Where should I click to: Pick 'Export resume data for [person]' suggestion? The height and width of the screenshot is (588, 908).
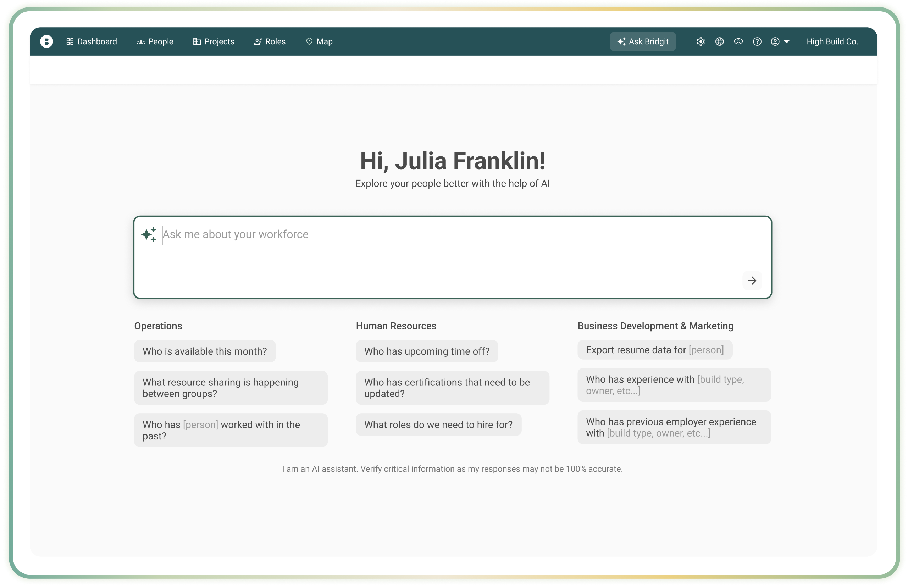(x=654, y=350)
